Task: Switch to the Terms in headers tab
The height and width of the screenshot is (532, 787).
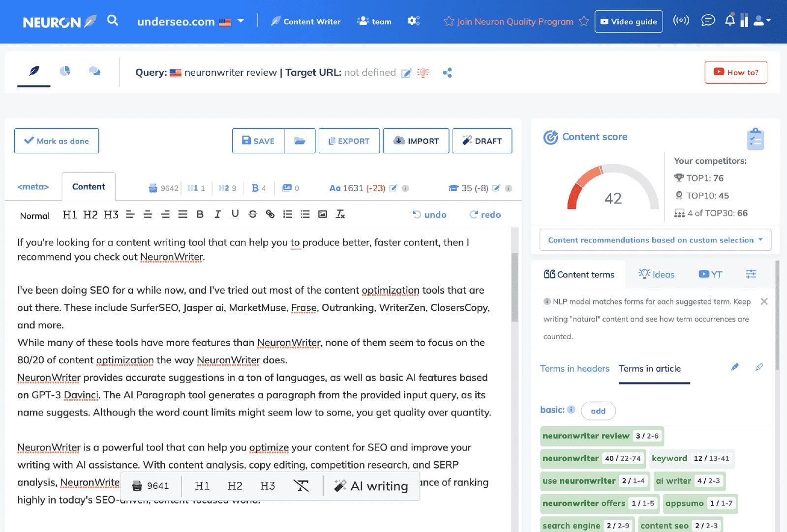Action: click(x=575, y=369)
